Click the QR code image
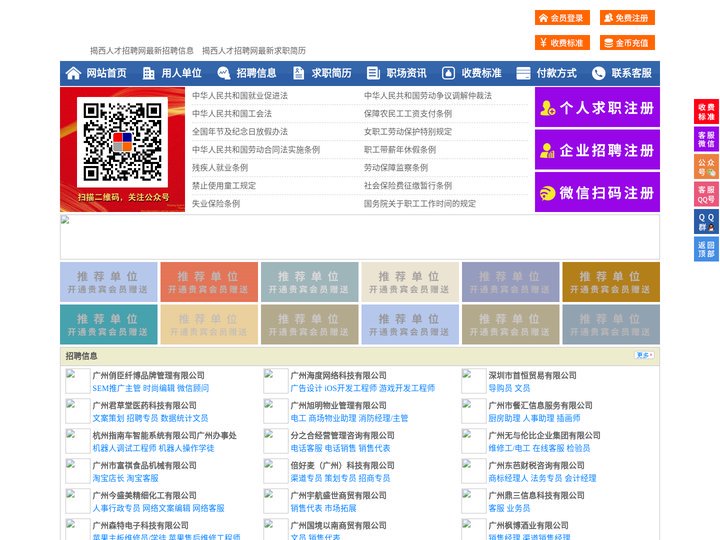720x540 pixels. (x=122, y=141)
